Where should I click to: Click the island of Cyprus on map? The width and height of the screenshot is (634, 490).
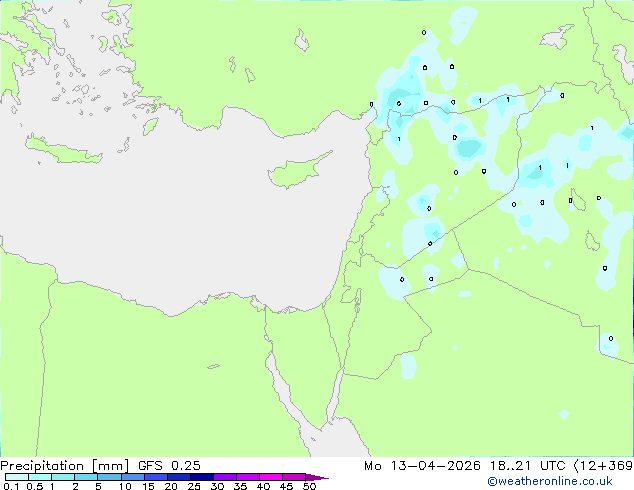293,172
